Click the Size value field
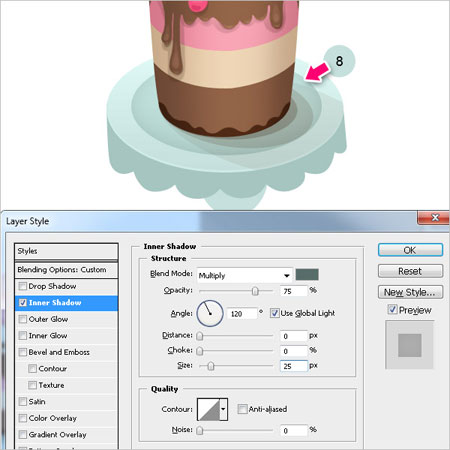450x450 pixels. coord(294,366)
